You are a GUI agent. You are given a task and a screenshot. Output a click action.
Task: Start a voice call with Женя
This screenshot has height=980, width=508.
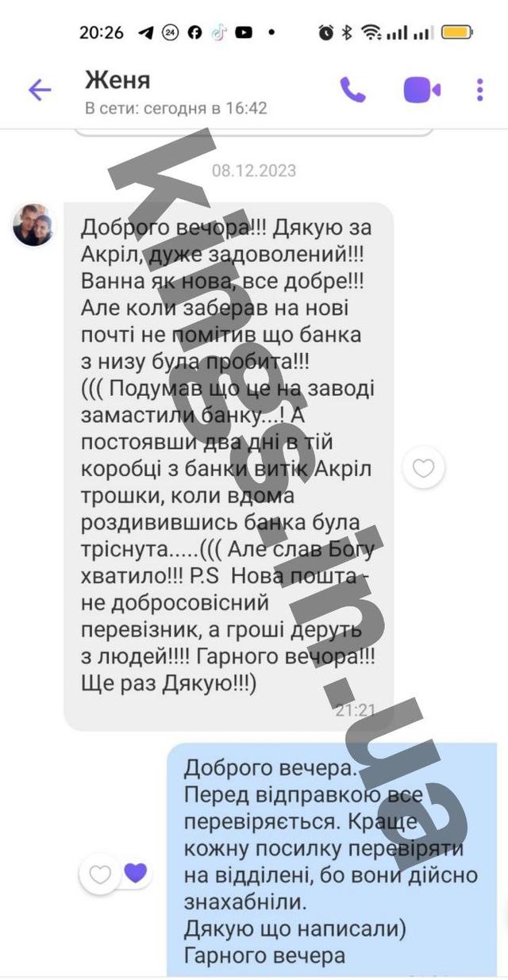click(x=353, y=90)
